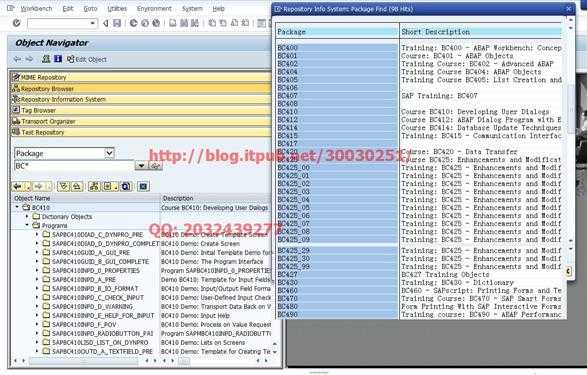Click the Previous Page toolbar icon
Image resolution: width=587 pixels, height=375 pixels.
(x=223, y=23)
